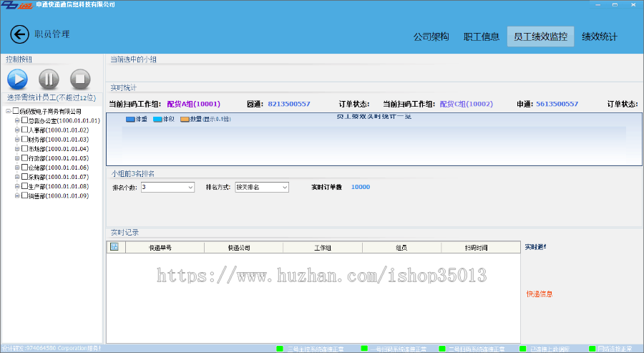Click the orange 快递信息 label
644x353 pixels.
[x=540, y=294]
